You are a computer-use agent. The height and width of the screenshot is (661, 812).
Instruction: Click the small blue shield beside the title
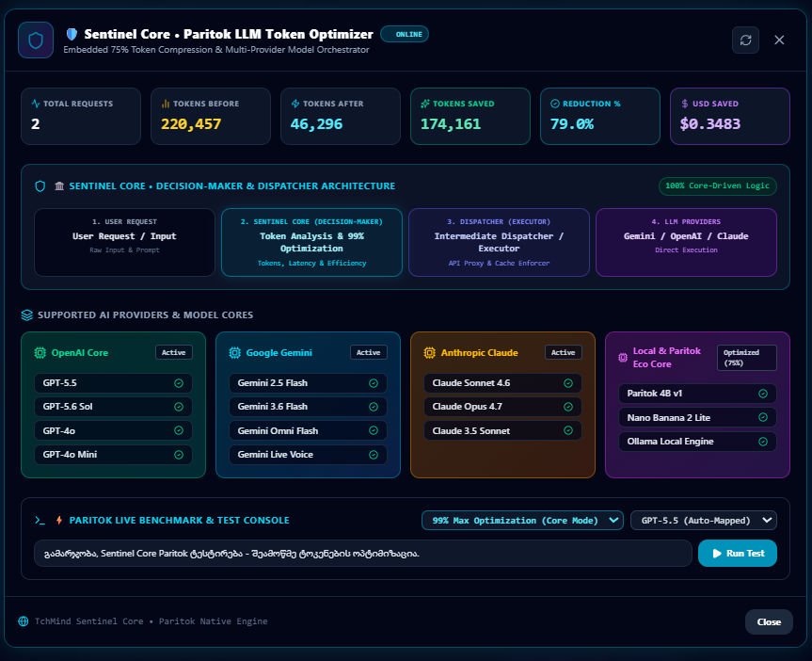(x=72, y=34)
